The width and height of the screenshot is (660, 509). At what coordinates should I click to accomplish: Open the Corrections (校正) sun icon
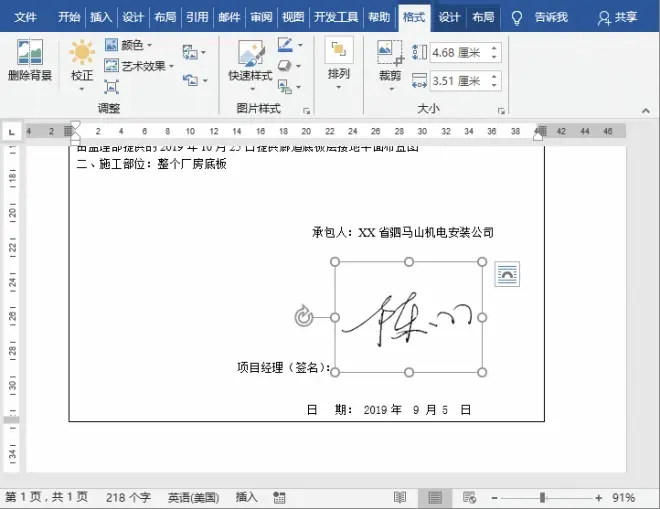[82, 52]
